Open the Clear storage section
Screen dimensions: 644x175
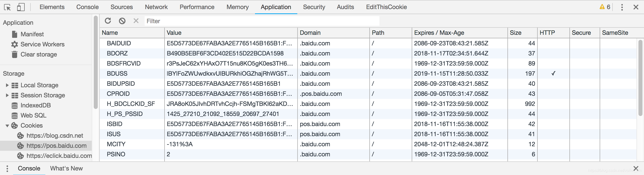coord(39,54)
